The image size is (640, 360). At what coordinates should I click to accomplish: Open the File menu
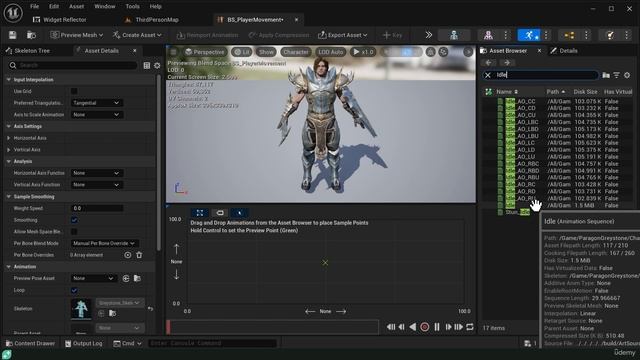click(x=35, y=7)
